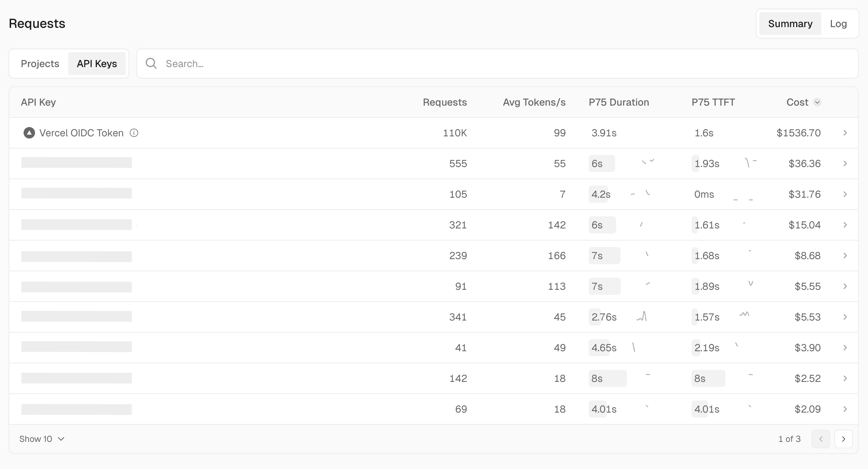Open row chevron for $15.04 cost
The width and height of the screenshot is (868, 469).
click(845, 225)
